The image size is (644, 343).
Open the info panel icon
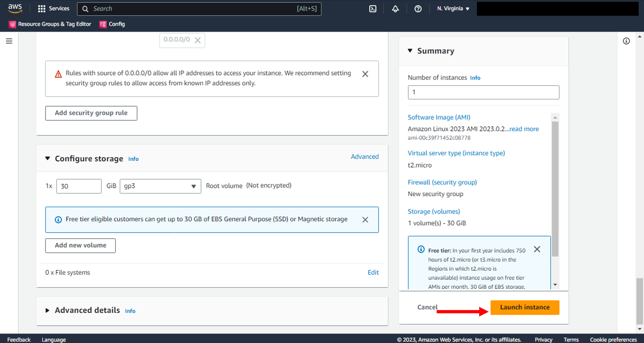click(626, 41)
